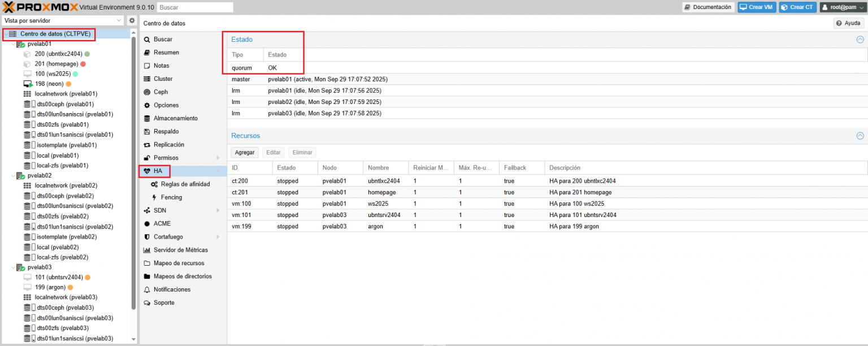Click the Opciones gear icon

tap(147, 105)
